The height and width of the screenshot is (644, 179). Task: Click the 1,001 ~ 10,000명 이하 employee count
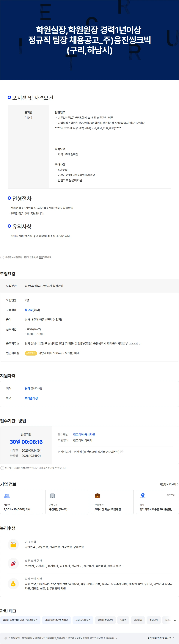[17, 509]
